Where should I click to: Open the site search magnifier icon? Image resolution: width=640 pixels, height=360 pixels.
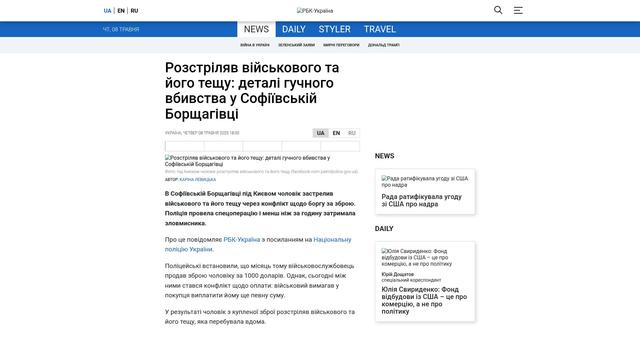click(x=498, y=10)
